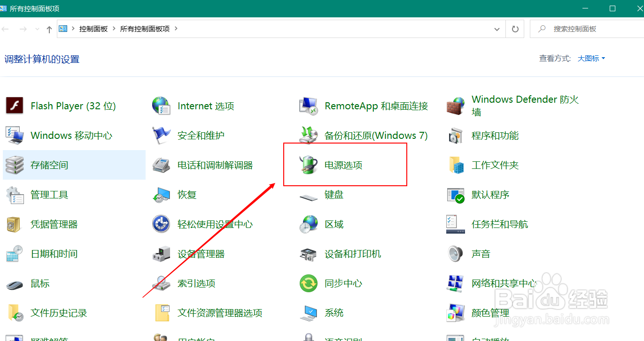Open the 鼠标 text link
Viewport: 644px width, 341px height.
(40, 283)
